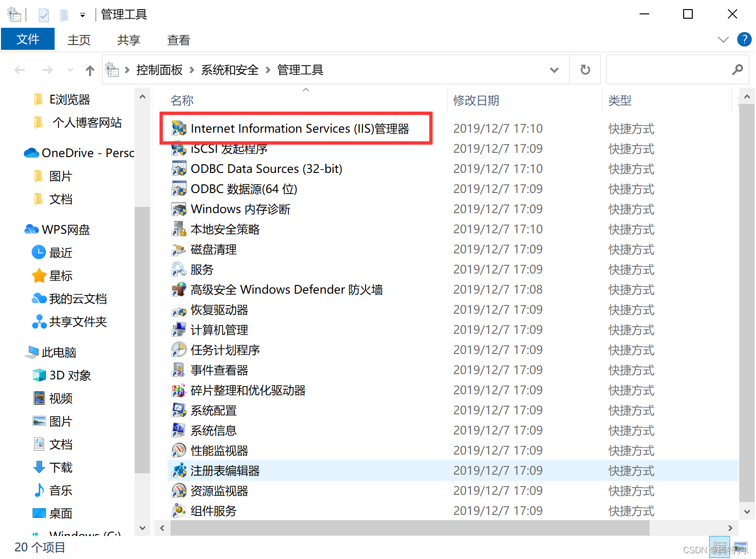Select OneDrive - Personal in sidebar
756x559 pixels.
click(79, 153)
